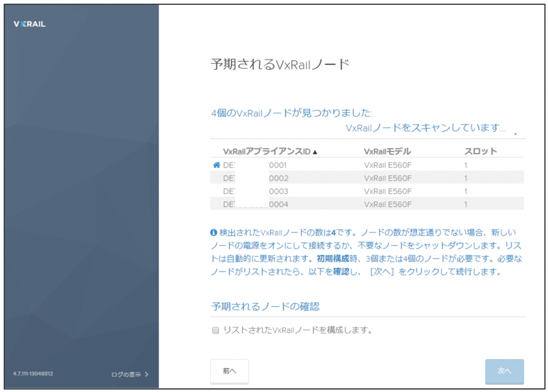The image size is (548, 392).
Task: Click the bold 確認 text in info message
Action: [341, 272]
